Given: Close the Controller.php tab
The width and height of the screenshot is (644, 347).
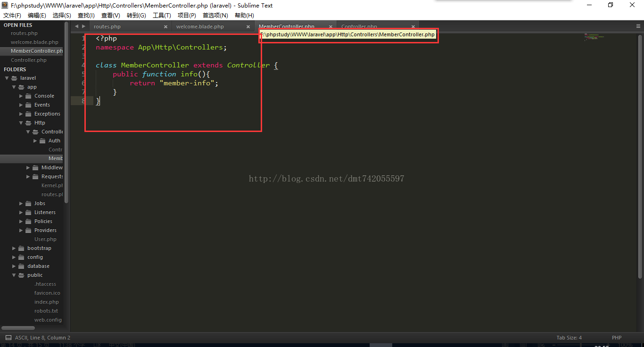Looking at the screenshot, I should [x=413, y=27].
